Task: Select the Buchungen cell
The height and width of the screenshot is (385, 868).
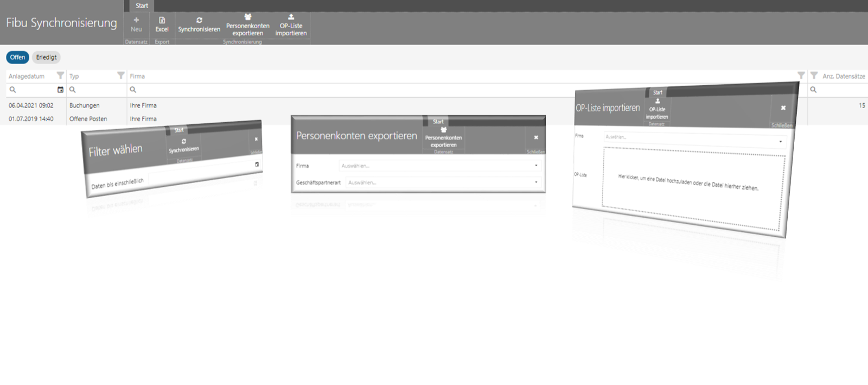Action: click(84, 105)
